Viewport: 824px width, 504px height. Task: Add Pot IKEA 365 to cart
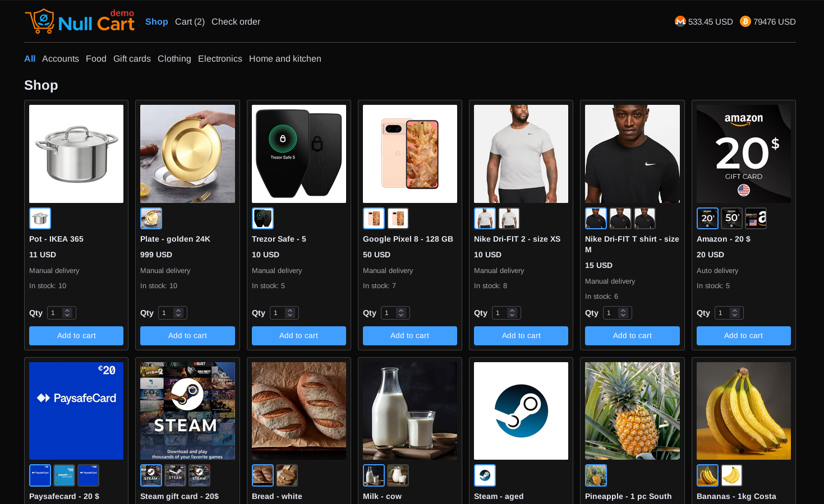[76, 335]
